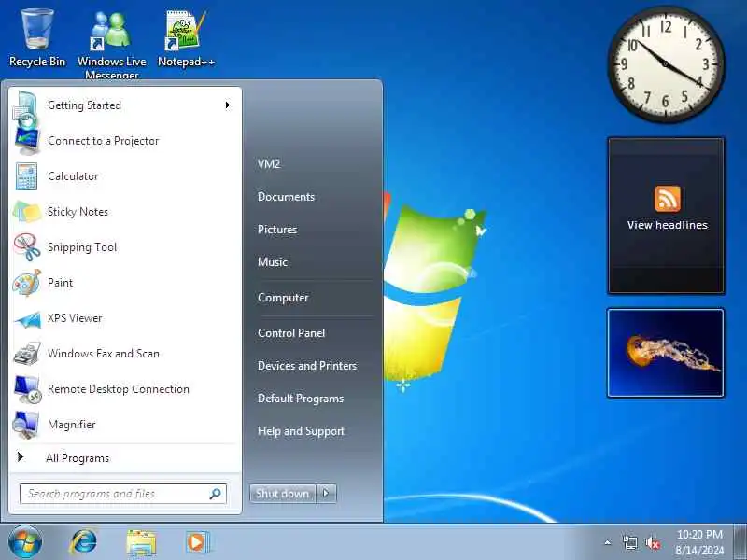Open the VM2 user folder link
747x560 pixels.
[x=269, y=164]
